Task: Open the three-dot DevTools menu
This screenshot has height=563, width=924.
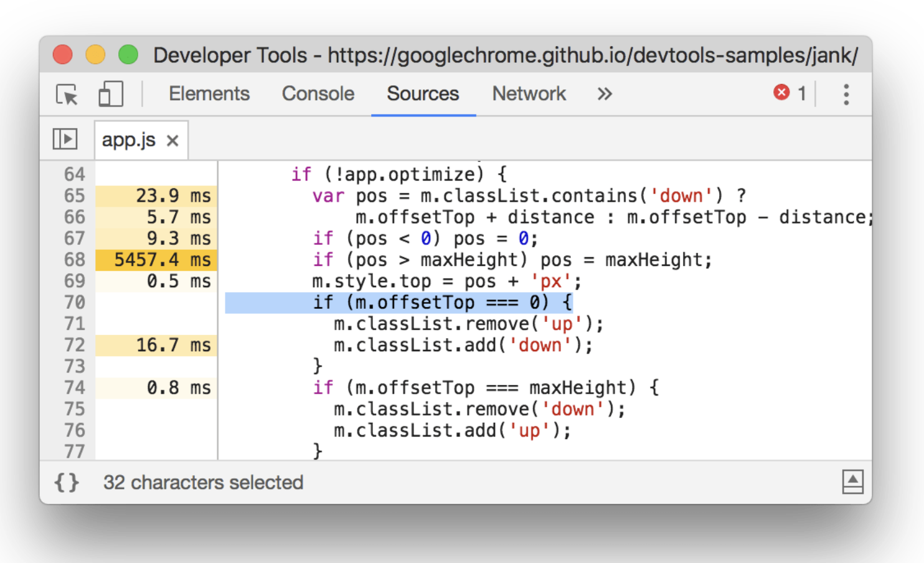Action: (846, 94)
